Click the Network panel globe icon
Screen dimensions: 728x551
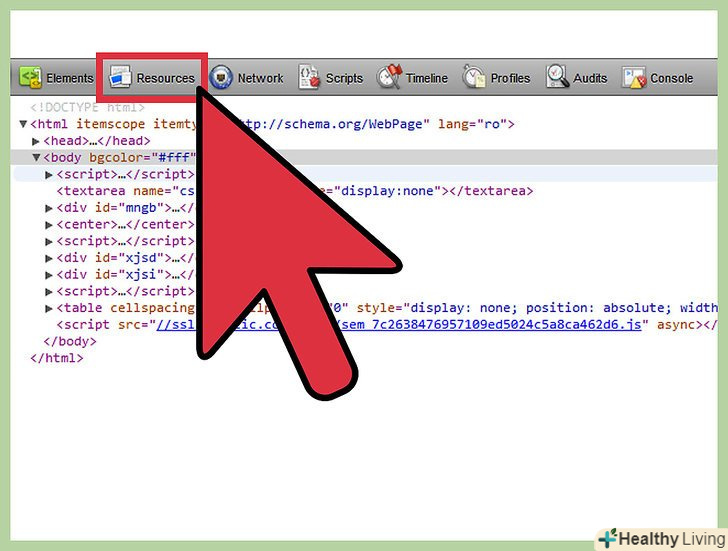coord(221,77)
